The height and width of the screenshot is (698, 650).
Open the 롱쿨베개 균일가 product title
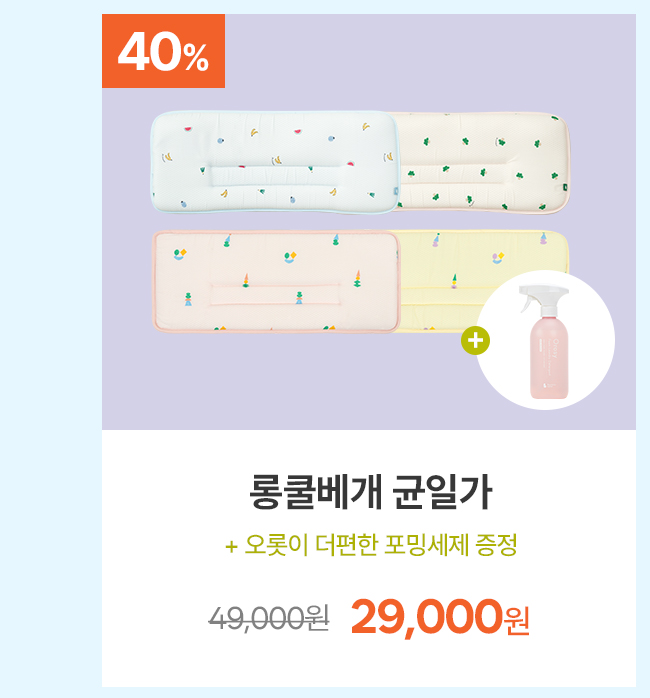click(x=370, y=492)
